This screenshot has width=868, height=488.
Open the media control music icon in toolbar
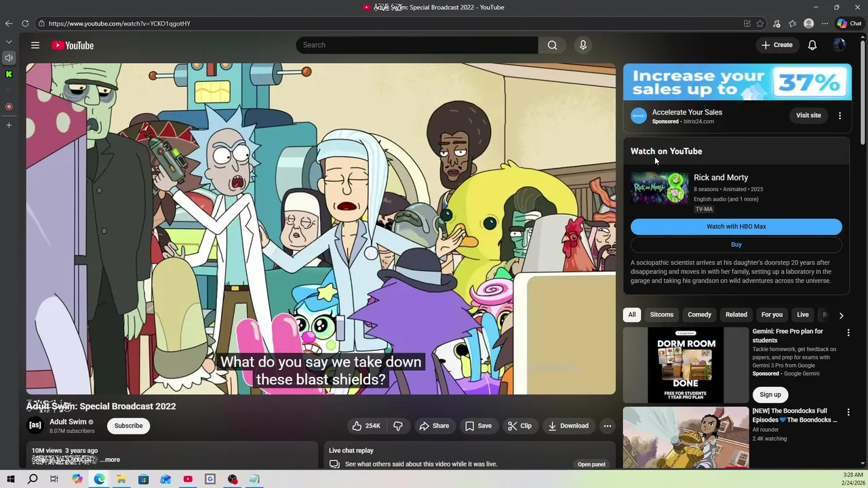[x=776, y=24]
